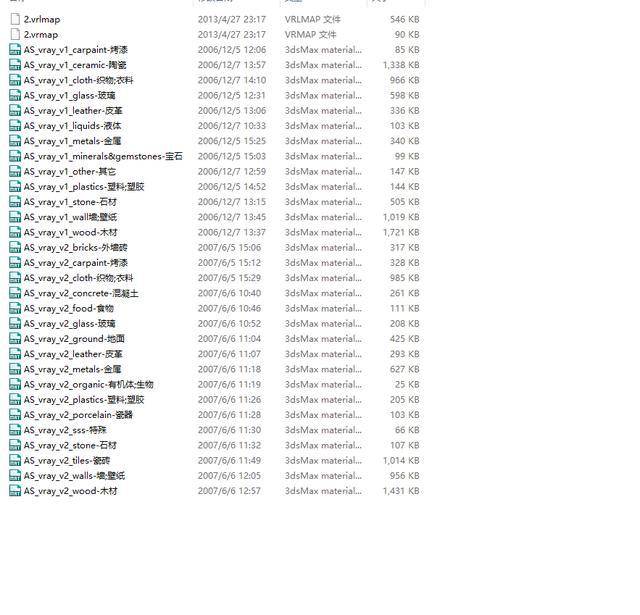The image size is (640, 615).
Task: Click the material icon of AS_vray_v2_cloth
Action: click(15, 278)
